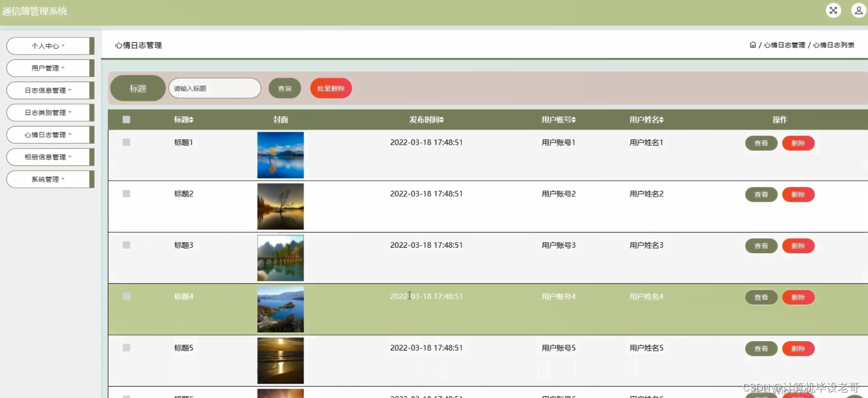Screen dimensions: 868x398
Task: Click breadcrumb link 心情日志管理
Action: 784,45
